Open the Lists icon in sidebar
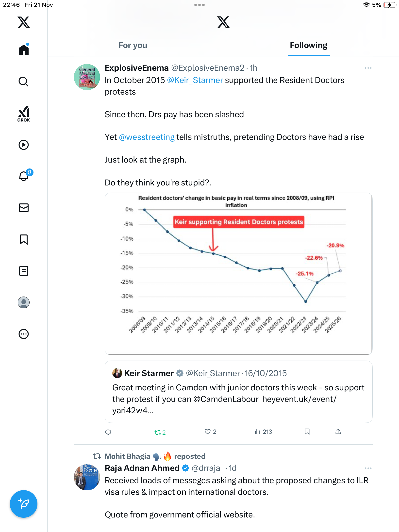The width and height of the screenshot is (399, 532). pyautogui.click(x=24, y=271)
